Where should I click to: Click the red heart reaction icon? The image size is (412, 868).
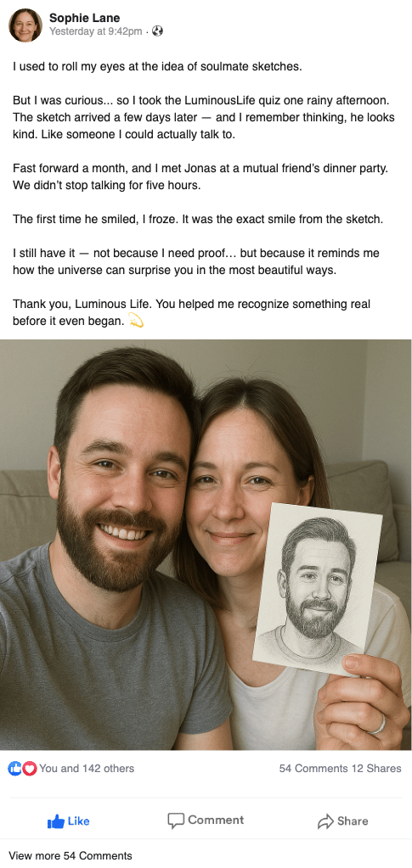tap(30, 769)
